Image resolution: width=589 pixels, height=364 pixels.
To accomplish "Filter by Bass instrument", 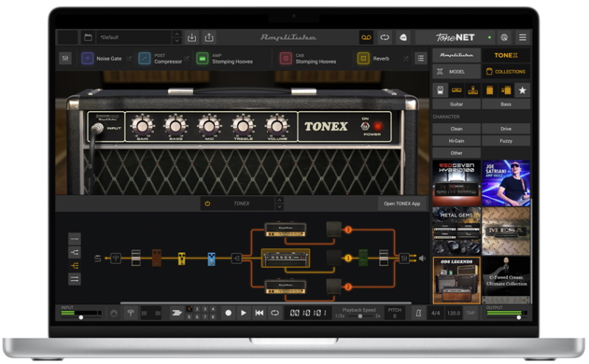I will (x=506, y=104).
